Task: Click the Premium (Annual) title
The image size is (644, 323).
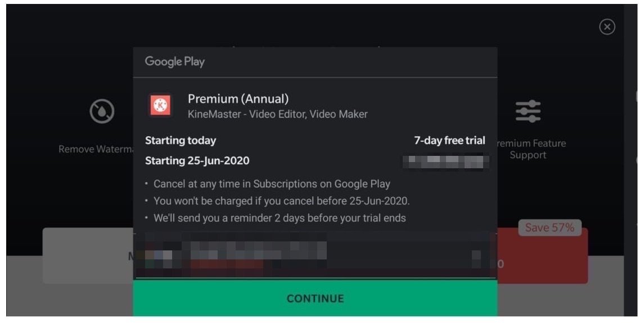Action: tap(238, 99)
